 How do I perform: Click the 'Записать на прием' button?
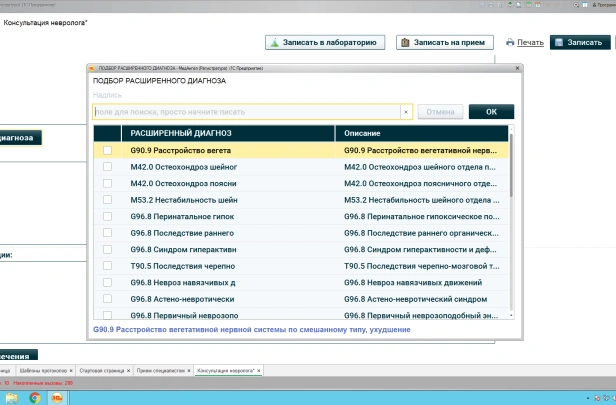click(x=446, y=42)
